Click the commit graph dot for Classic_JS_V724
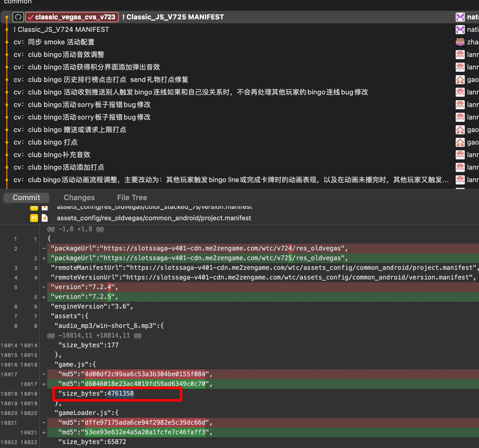This screenshot has height=448, width=479. (x=7, y=30)
